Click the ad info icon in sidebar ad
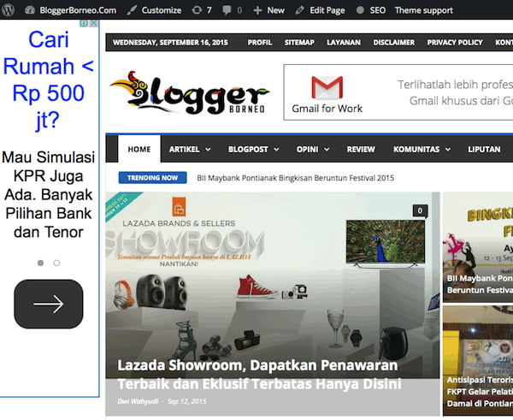513x420 pixels. tap(84, 23)
